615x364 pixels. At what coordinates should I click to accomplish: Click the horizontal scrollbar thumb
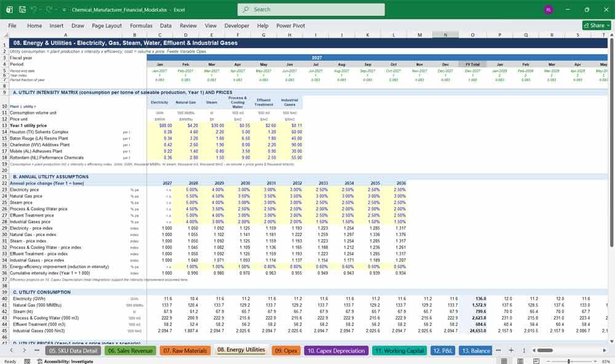[545, 350]
